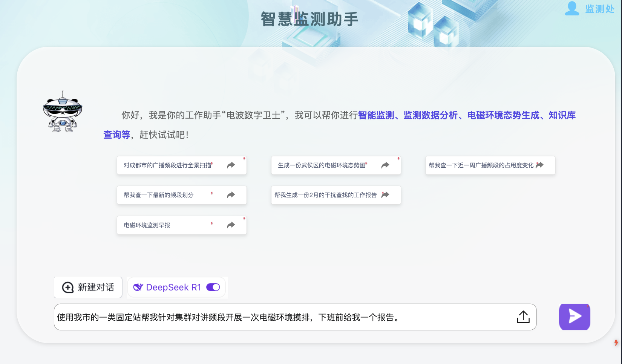Screen dimensions: 622x364
Task: Open the 电磁环境态势生成 link
Action: click(503, 115)
